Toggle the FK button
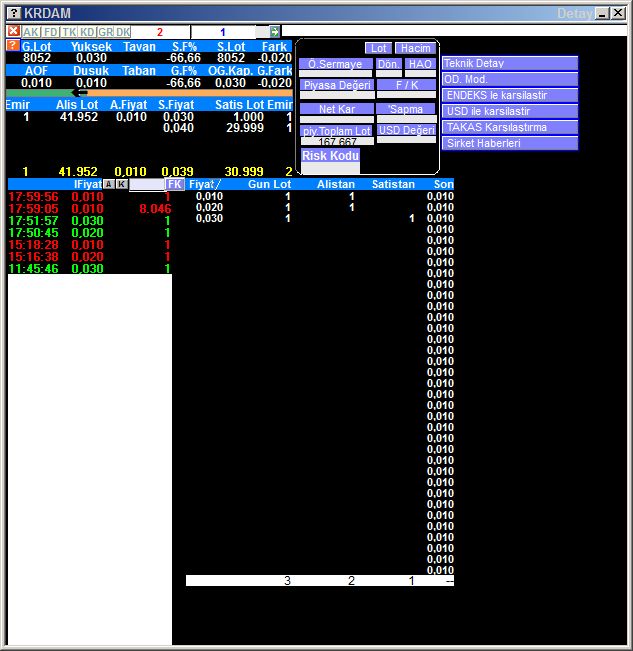This screenshot has width=633, height=651. (x=174, y=184)
